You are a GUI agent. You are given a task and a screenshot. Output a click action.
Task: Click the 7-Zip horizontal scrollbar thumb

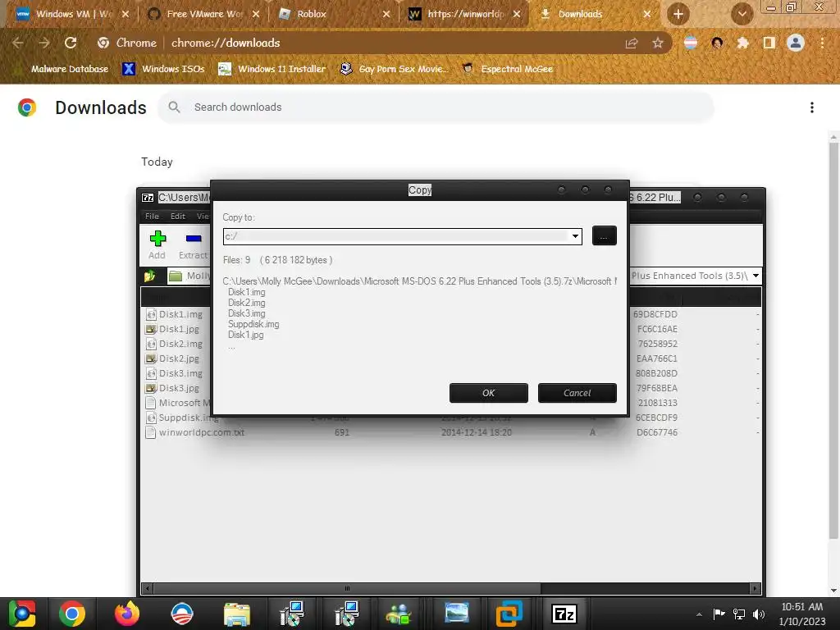click(347, 588)
